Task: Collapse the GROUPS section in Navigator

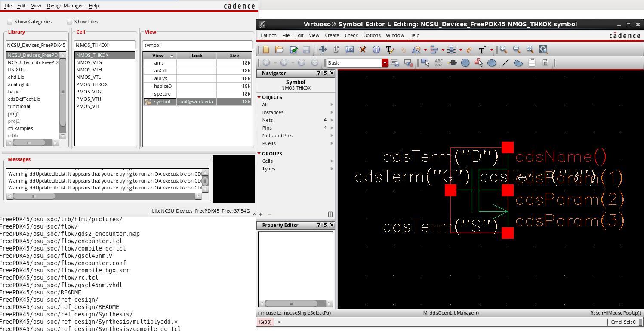Action: click(259, 154)
